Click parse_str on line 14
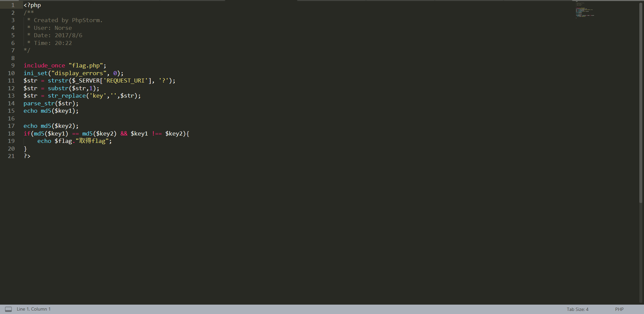644x314 pixels. [x=39, y=103]
